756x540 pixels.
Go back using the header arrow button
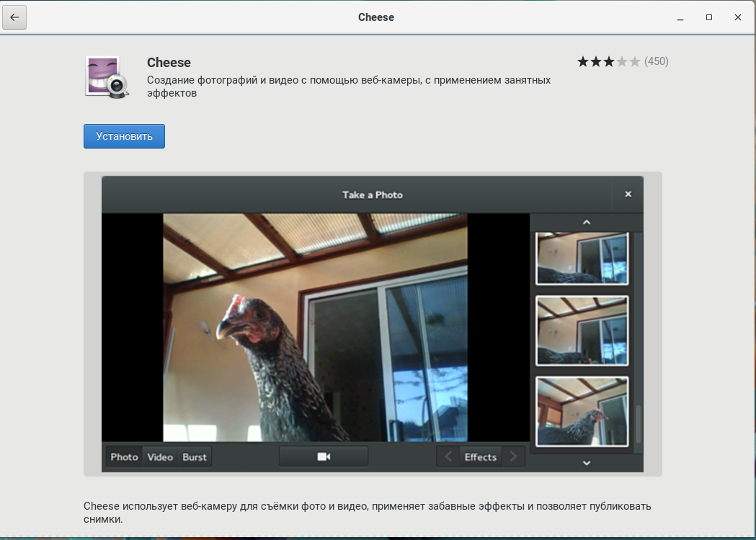[x=14, y=17]
